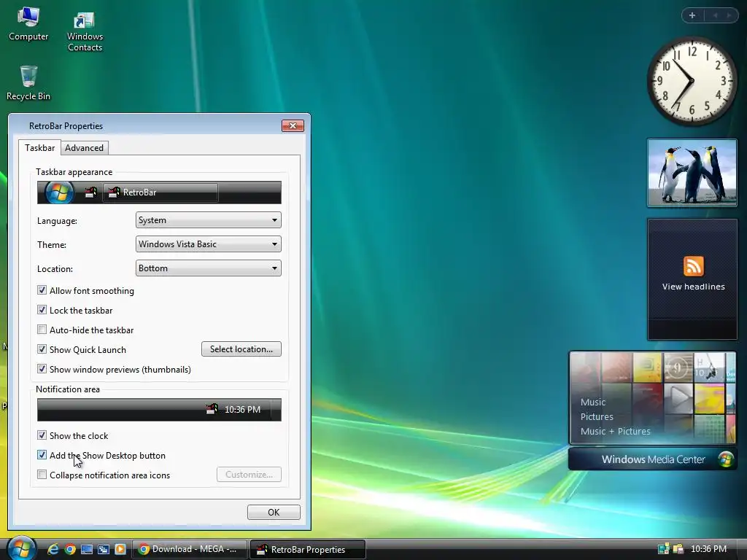Select the Taskbar tab
Viewport: 747px width, 560px height.
pos(39,147)
